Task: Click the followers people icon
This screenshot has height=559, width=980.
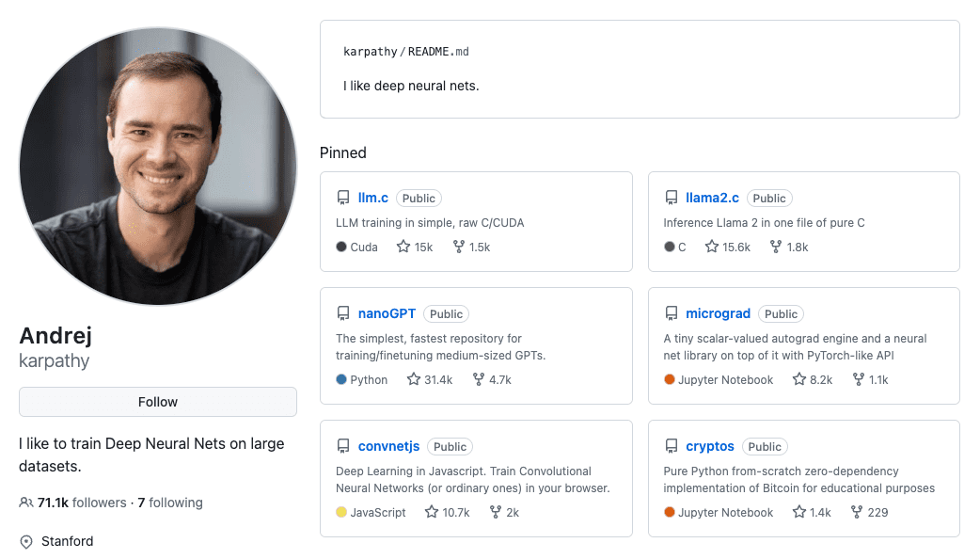Action: click(x=25, y=503)
